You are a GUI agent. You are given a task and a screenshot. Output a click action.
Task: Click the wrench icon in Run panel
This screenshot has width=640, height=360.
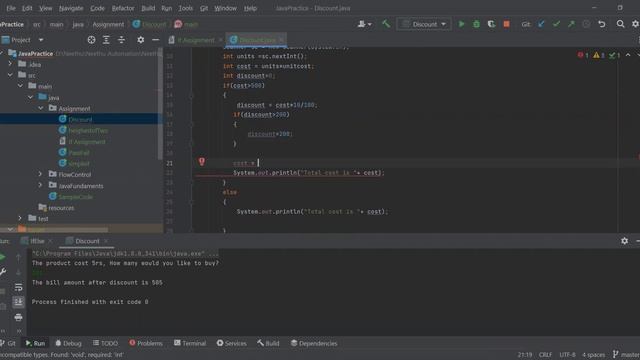3,271
